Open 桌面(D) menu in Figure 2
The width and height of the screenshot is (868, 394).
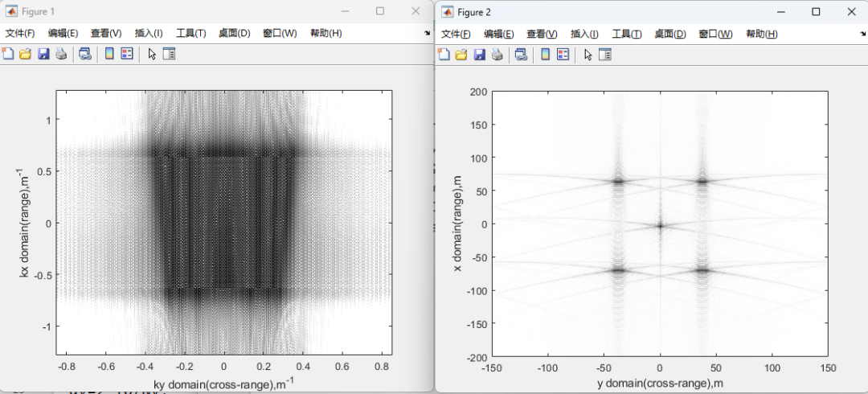(x=670, y=35)
